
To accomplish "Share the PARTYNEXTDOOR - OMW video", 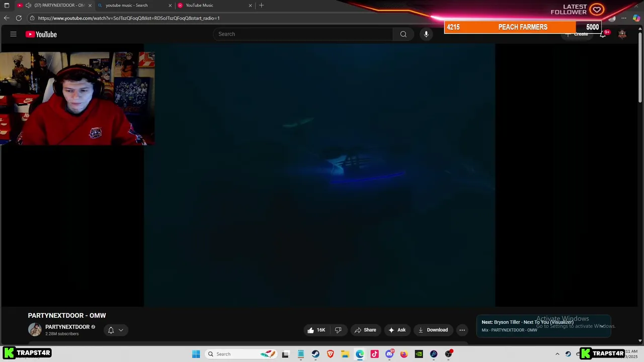I will [365, 330].
